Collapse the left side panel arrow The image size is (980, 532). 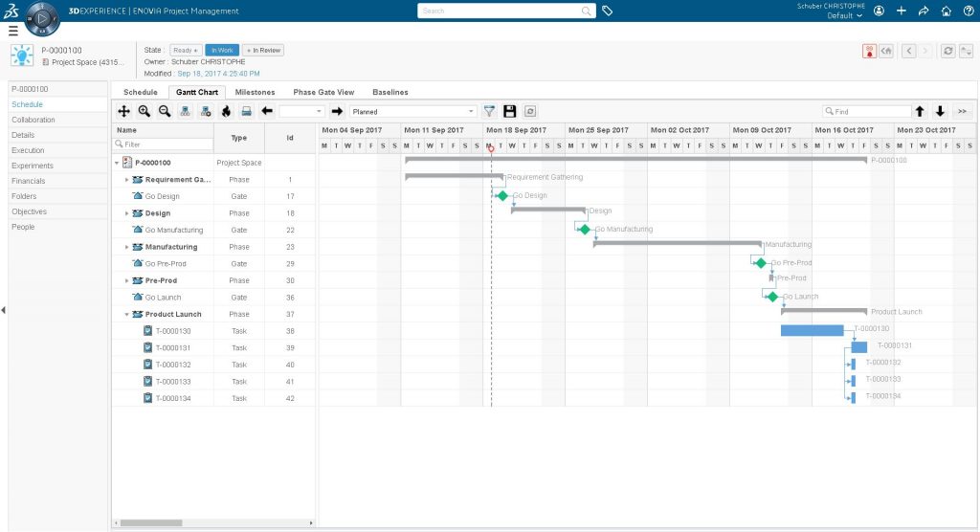point(3,310)
